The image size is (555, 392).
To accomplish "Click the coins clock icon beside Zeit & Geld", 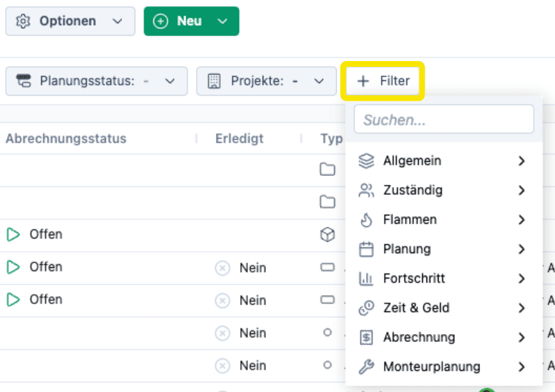I will click(x=366, y=308).
